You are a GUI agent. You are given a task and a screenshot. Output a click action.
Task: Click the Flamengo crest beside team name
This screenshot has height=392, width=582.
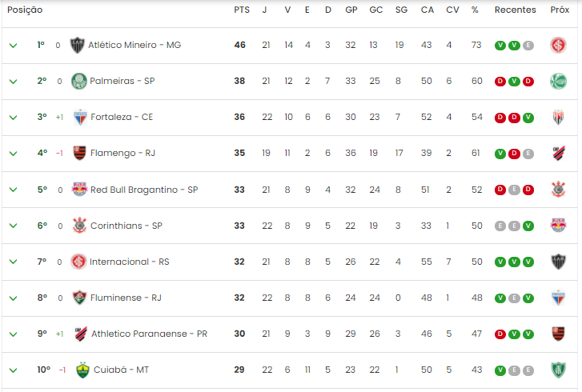(79, 153)
